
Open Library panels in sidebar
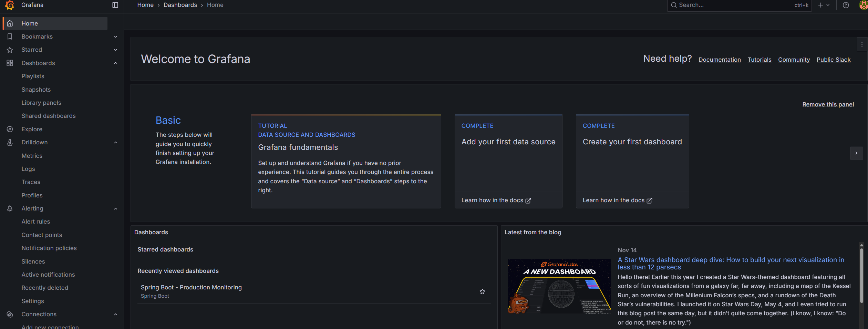(41, 103)
